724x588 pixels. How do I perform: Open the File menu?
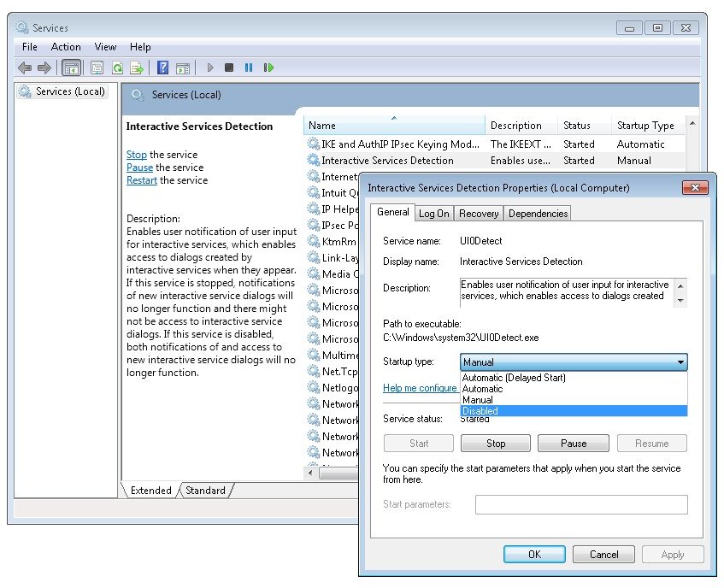point(30,47)
